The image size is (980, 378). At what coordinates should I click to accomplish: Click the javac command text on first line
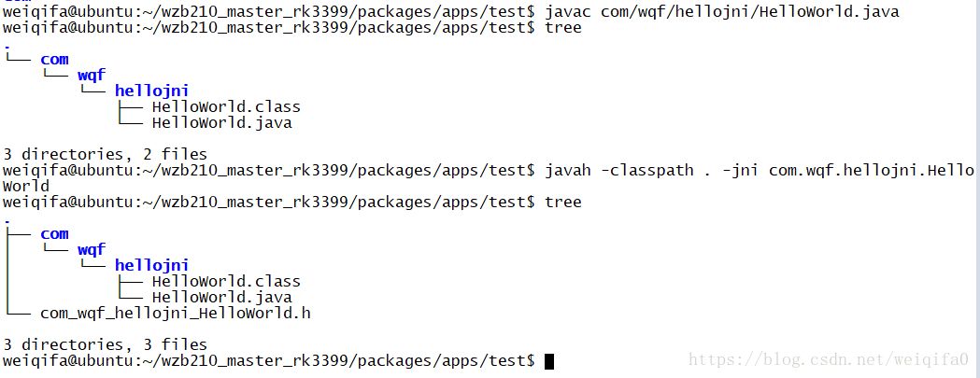point(722,11)
